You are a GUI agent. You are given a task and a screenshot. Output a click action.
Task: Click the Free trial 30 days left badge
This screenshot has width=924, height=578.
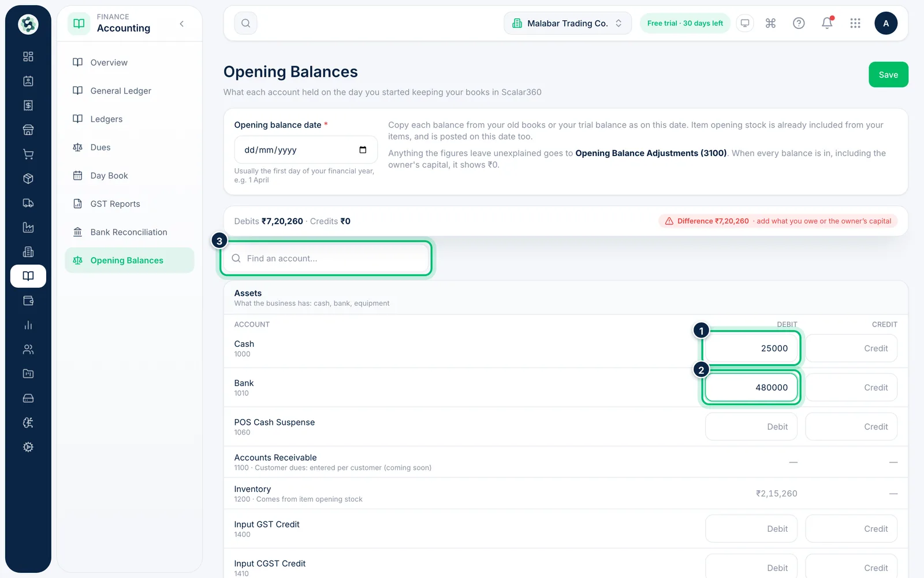click(685, 23)
